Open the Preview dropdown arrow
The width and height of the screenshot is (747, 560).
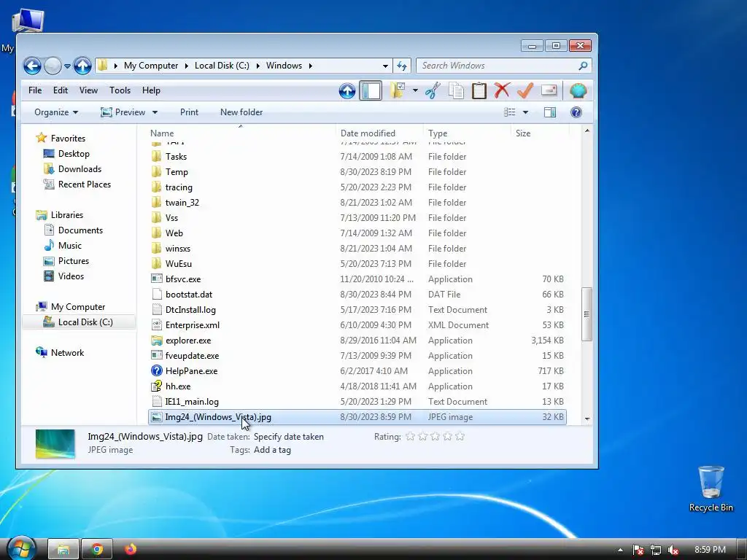pos(155,112)
